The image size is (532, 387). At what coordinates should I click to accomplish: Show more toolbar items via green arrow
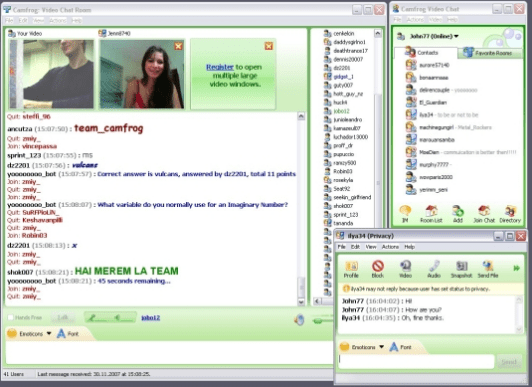point(517,268)
